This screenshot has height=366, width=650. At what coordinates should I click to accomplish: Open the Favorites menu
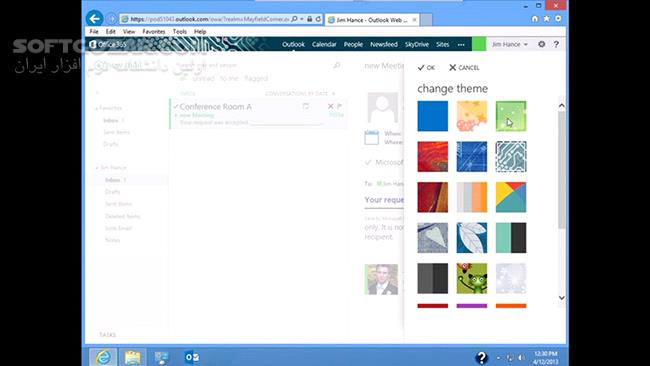[x=154, y=32]
